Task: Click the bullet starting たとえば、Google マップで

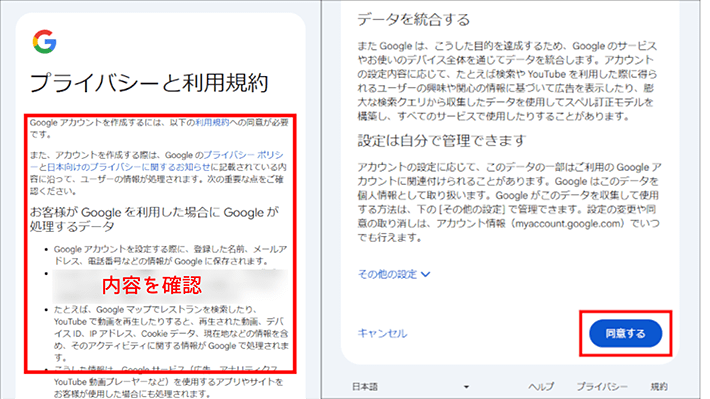Action: pyautogui.click(x=171, y=333)
